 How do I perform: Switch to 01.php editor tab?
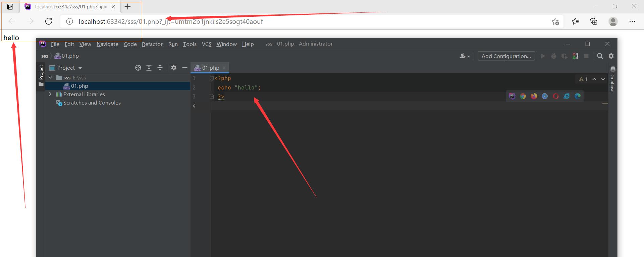210,68
